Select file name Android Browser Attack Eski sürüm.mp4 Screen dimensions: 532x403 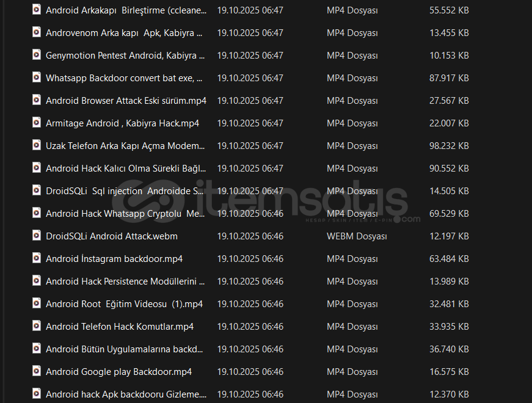(x=126, y=101)
